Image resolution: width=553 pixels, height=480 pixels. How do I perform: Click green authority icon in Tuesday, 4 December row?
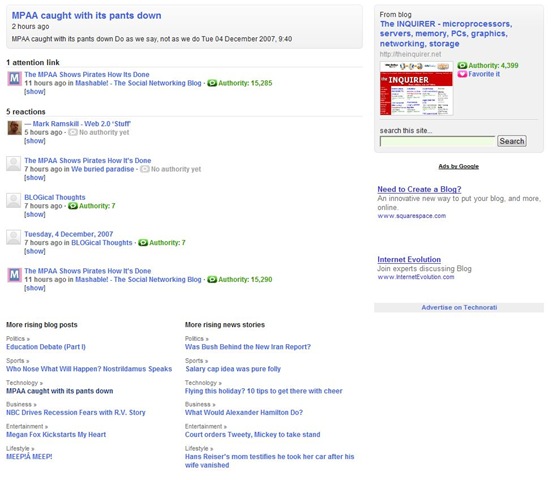click(x=143, y=243)
